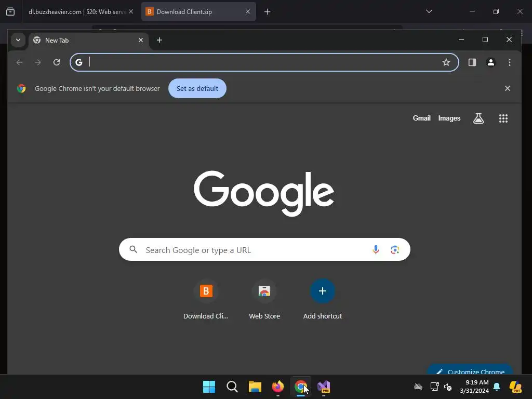Open Windows taskbar search
532x399 pixels.
(x=232, y=387)
